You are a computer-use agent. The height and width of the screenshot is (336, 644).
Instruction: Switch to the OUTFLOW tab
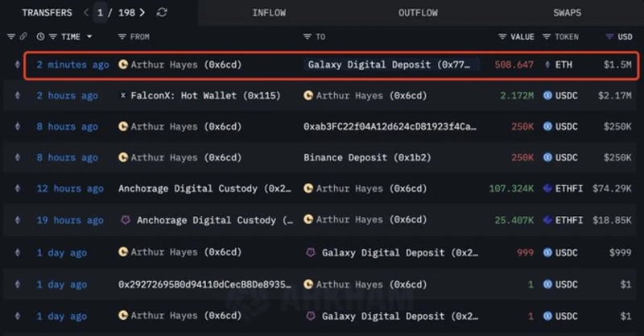pos(419,13)
